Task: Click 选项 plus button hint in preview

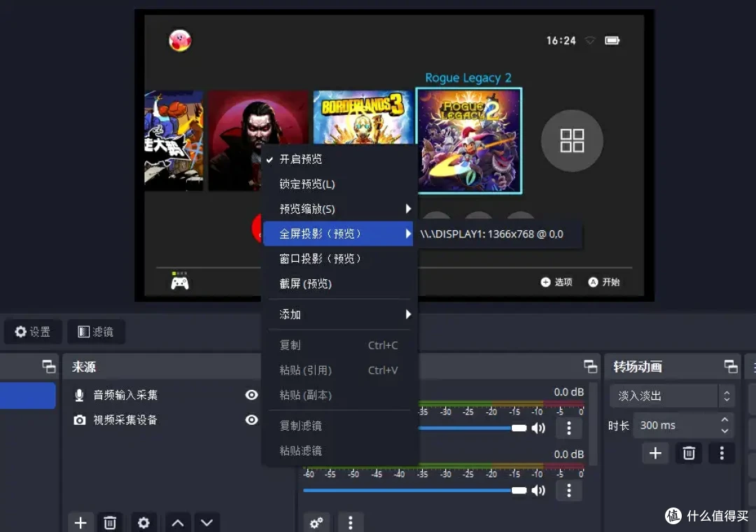Action: click(556, 282)
